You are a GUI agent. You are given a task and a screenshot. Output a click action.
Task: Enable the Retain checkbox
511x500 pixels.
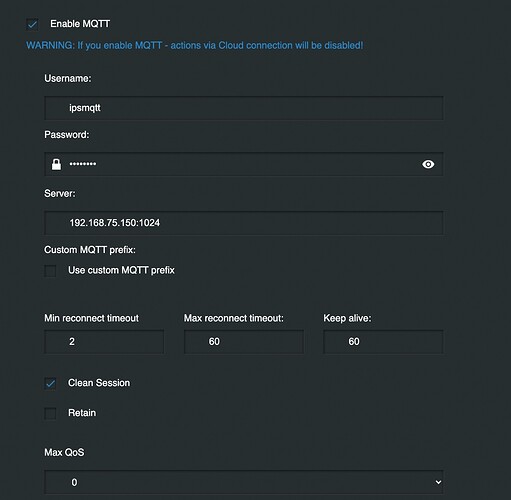coord(50,413)
